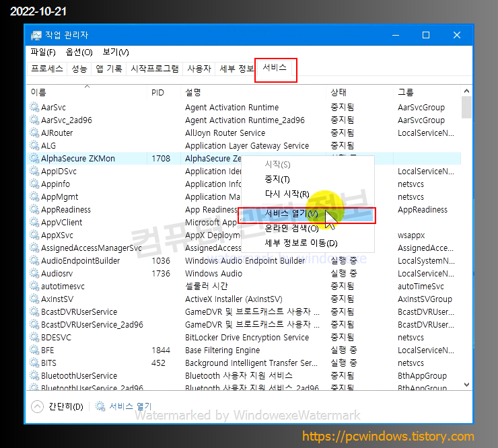498x448 pixels.
Task: Click the BthAppGroup cell of BluetoothUserService
Action: pyautogui.click(x=422, y=376)
